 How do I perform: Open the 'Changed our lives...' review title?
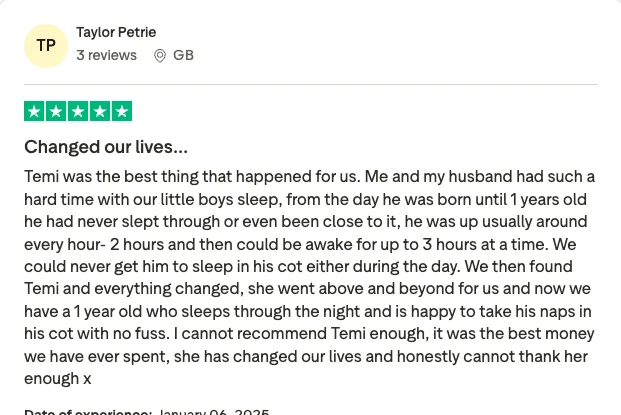tap(106, 147)
